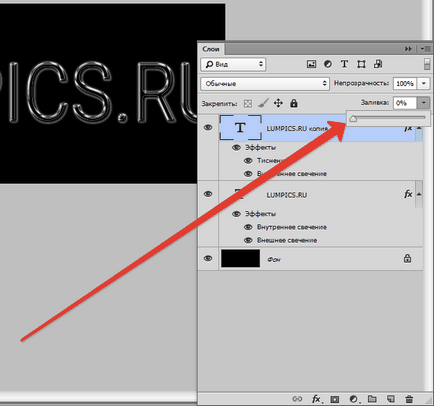Lock all icon next to Закрепить
This screenshot has width=434, height=406.
[x=294, y=103]
